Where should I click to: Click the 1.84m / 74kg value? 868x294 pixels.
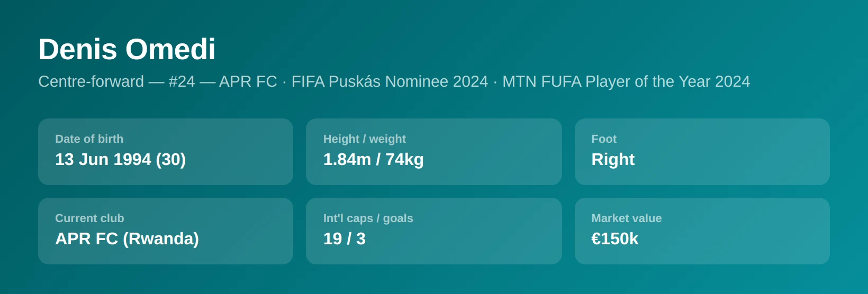click(373, 159)
